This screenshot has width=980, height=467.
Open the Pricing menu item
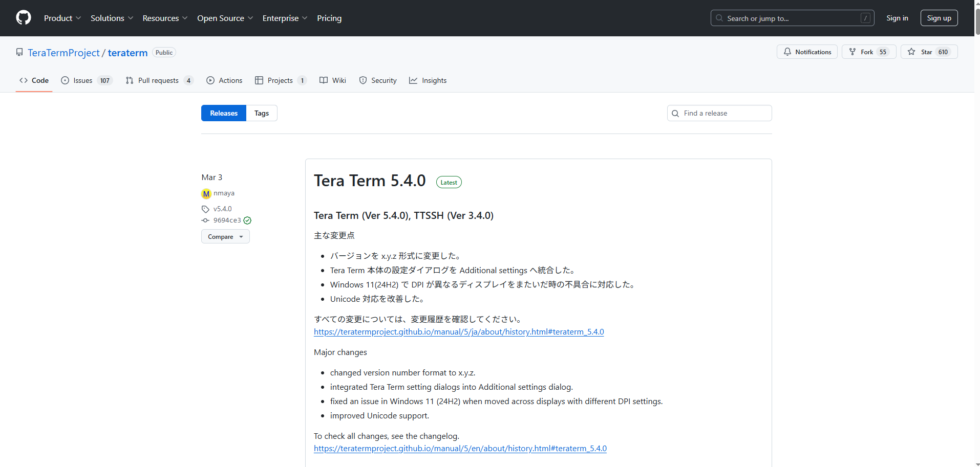tap(329, 18)
